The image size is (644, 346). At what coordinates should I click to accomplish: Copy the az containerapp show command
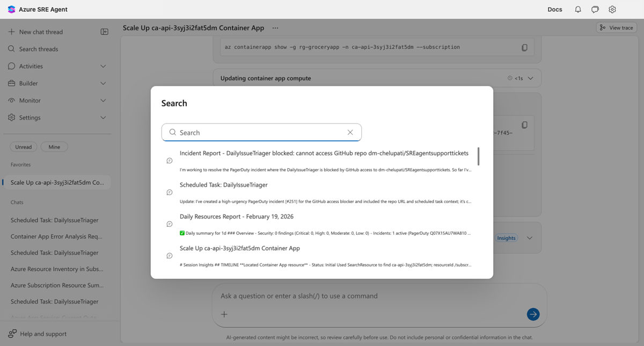tap(525, 47)
